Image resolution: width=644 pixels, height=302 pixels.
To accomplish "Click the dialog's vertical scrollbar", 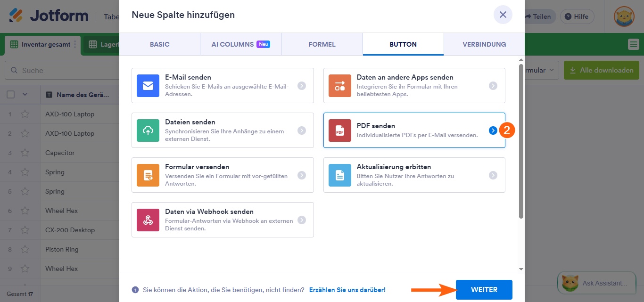I will 521,141.
